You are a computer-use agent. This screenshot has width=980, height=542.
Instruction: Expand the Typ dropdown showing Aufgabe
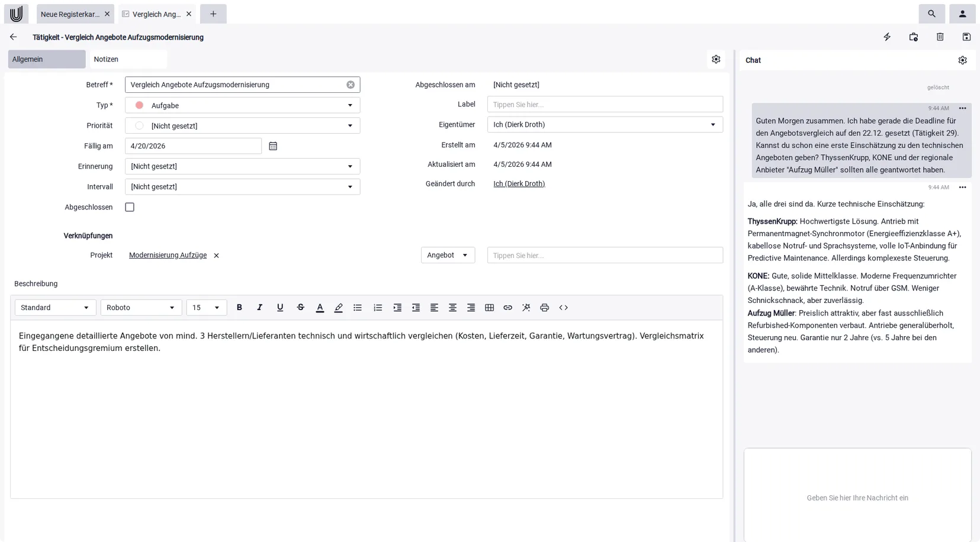(x=242, y=105)
